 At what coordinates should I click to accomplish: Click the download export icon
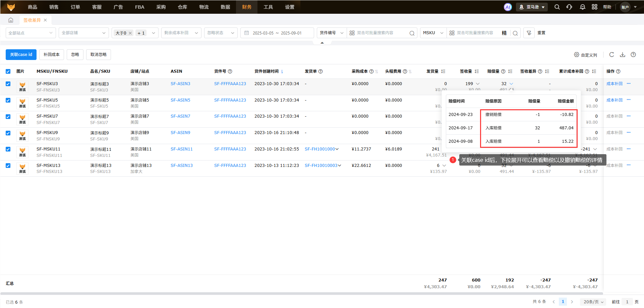(x=622, y=55)
